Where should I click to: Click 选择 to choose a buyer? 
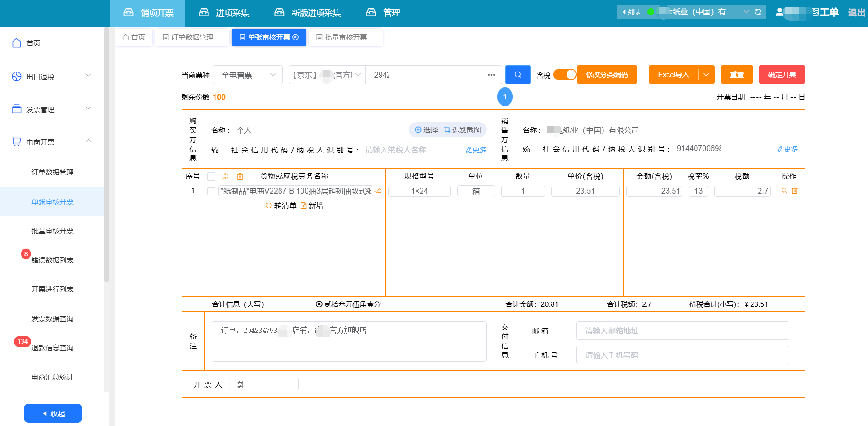coord(426,130)
